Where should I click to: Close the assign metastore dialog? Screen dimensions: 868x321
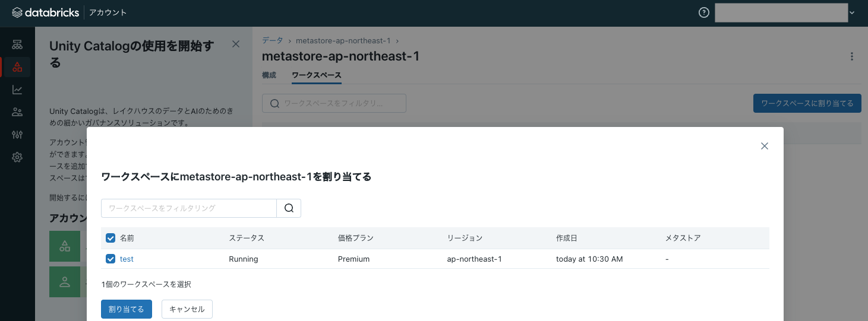pyautogui.click(x=765, y=146)
